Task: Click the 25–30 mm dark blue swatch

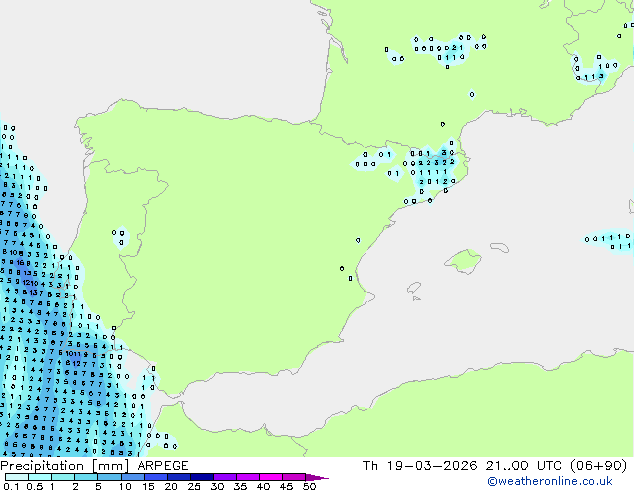Action: tap(202, 477)
